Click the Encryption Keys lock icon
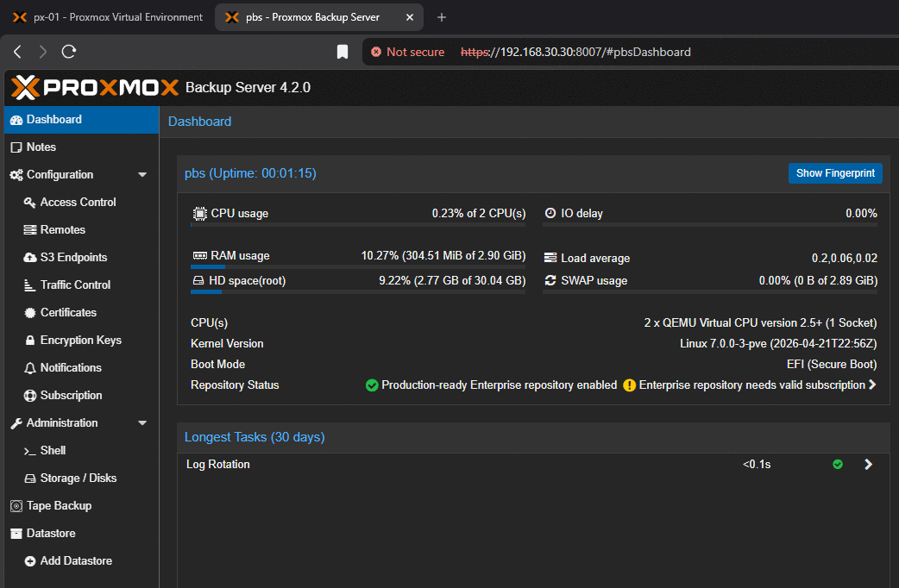This screenshot has height=588, width=899. click(x=30, y=340)
